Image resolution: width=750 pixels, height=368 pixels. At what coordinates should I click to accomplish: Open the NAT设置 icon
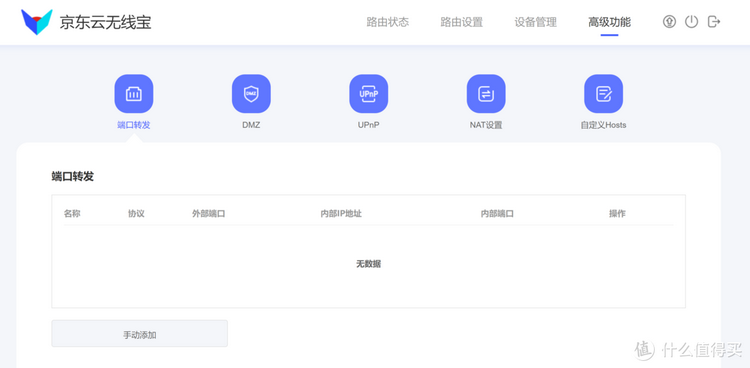tap(486, 94)
